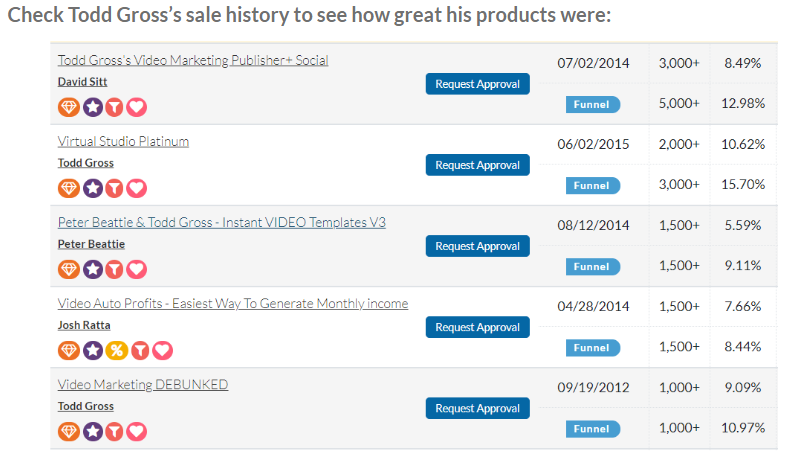Click the purple star icon under Video Marketing Publisher+ Social

coord(92,107)
